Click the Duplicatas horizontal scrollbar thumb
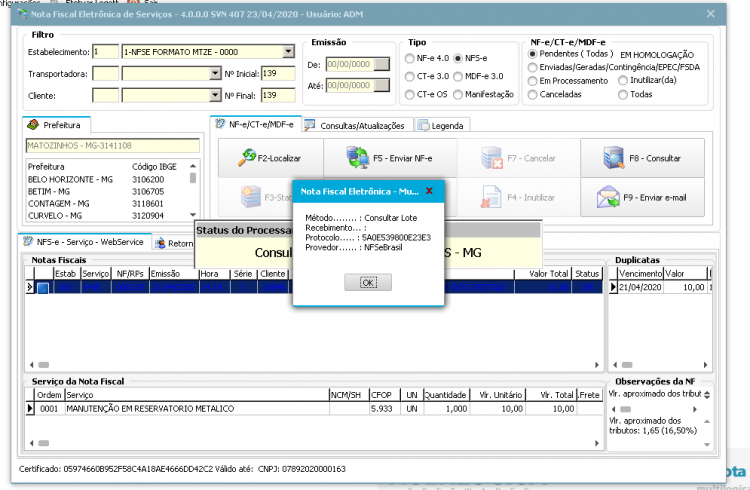This screenshot has height=490, width=750. [627, 365]
